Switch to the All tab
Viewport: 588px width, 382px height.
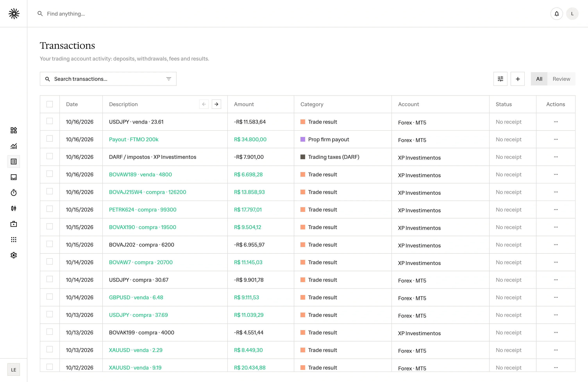[x=539, y=79]
